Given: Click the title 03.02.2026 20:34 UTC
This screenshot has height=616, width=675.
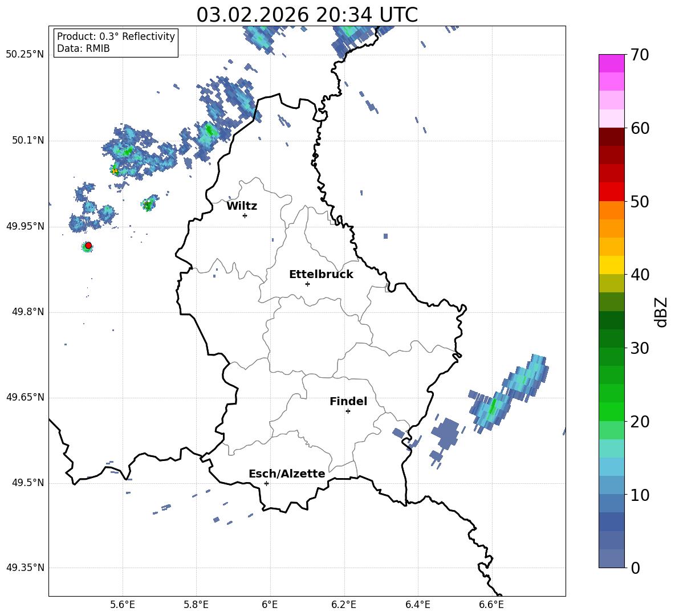Looking at the screenshot, I should tap(307, 15).
